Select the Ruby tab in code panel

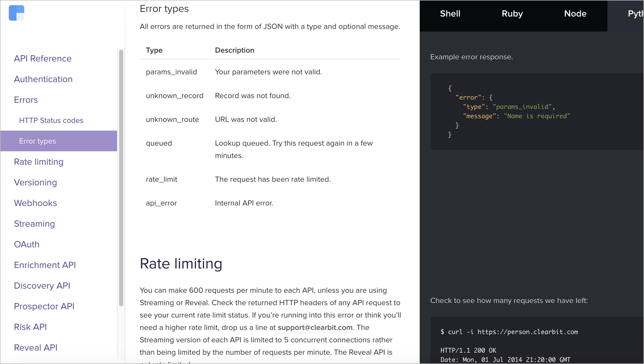(x=513, y=14)
